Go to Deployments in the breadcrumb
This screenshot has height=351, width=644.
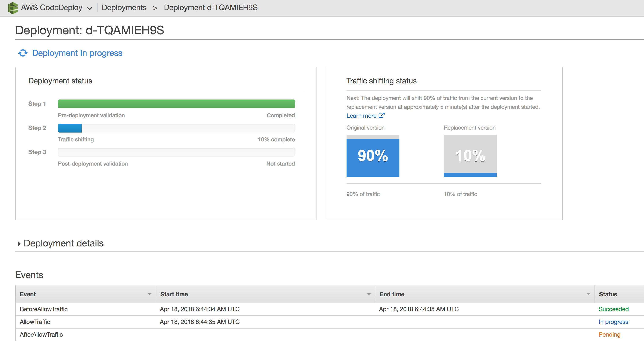(124, 8)
